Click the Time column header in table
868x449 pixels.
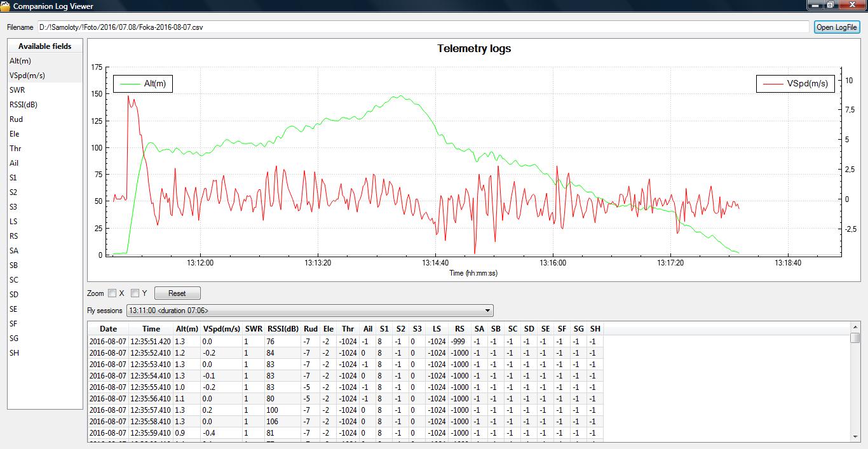click(x=151, y=329)
